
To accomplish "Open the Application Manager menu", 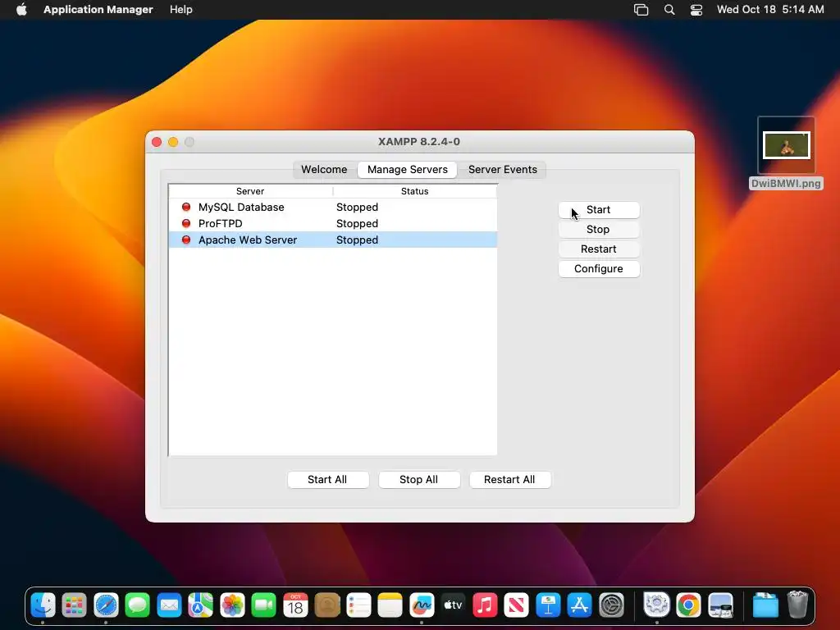I will 98,10.
